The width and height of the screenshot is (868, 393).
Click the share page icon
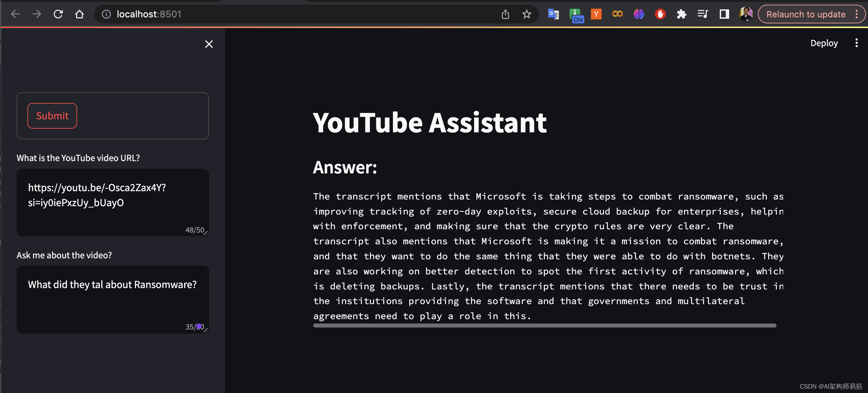[505, 14]
